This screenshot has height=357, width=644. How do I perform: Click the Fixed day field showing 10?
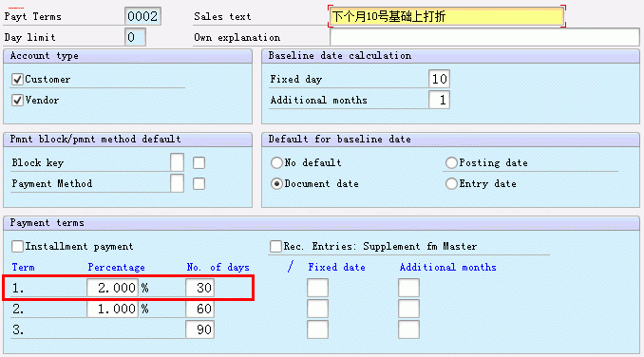point(439,79)
